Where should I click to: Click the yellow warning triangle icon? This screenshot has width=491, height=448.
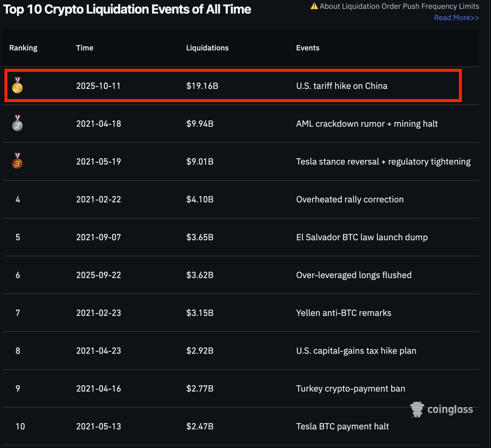314,6
